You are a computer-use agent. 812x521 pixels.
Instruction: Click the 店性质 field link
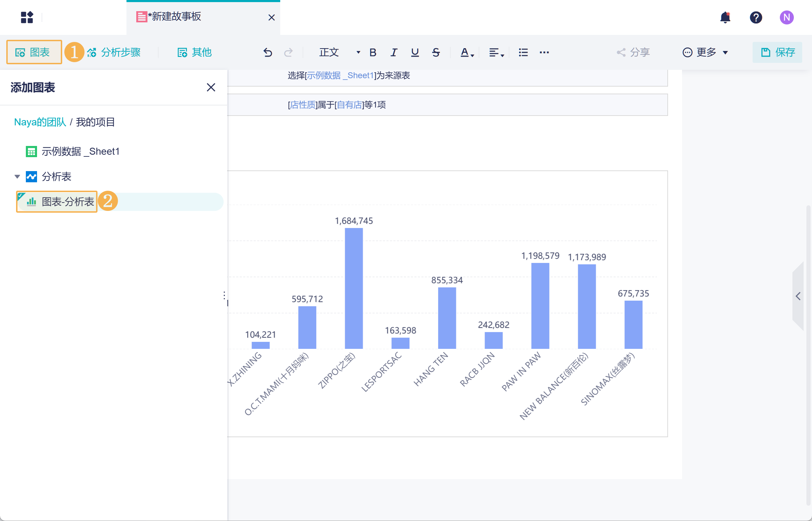click(x=303, y=105)
